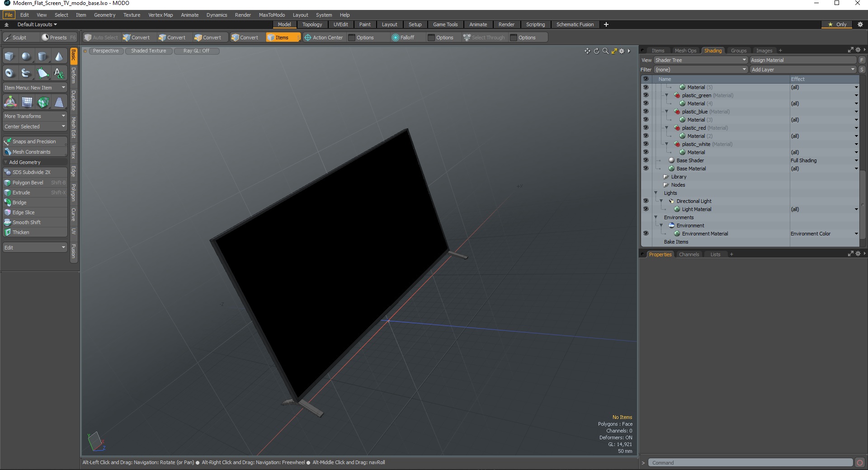Viewport: 868px width, 470px height.
Task: Toggle visibility of plastic_white material group
Action: pos(646,144)
